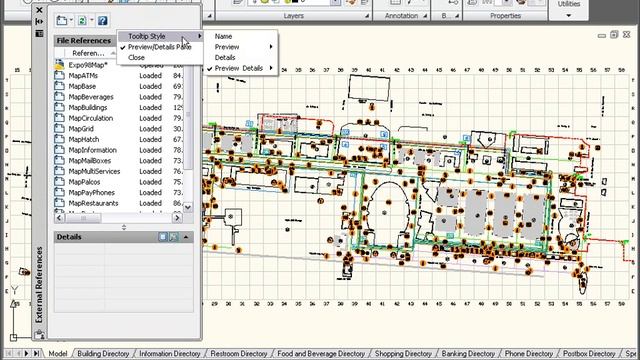Restore the drawing window
The width and height of the screenshot is (640, 360).
pos(614,35)
